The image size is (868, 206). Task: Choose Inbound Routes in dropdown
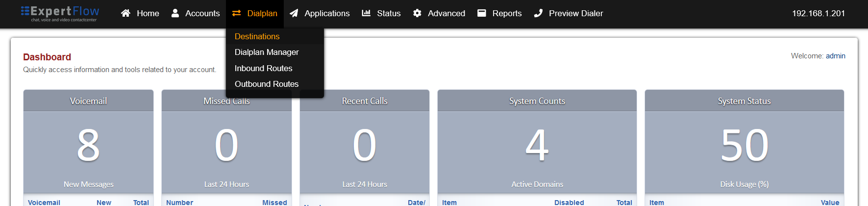pyautogui.click(x=263, y=68)
